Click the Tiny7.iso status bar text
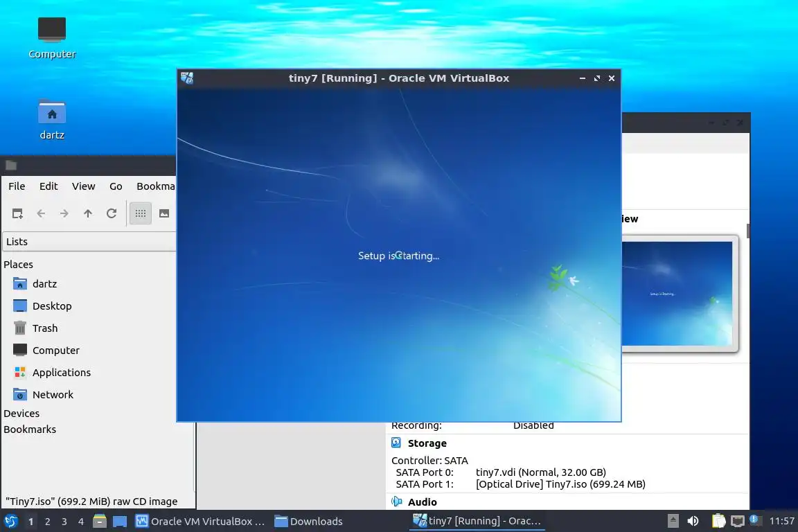This screenshot has height=532, width=798. coord(91,502)
